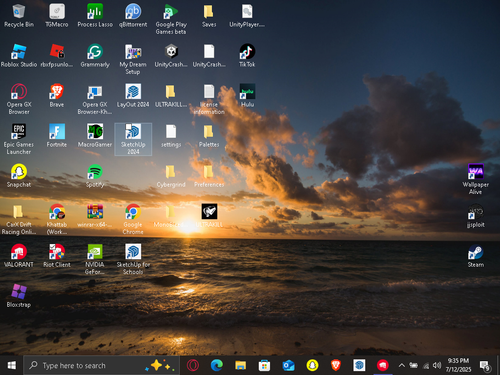500x375 pixels.
Task: Open the volume control in system tray
Action: [x=437, y=365]
